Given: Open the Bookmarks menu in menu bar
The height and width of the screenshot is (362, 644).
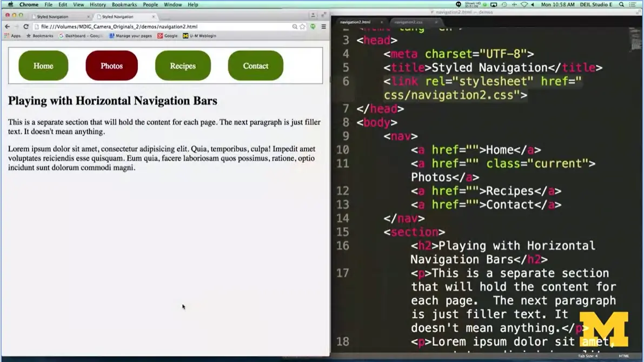Looking at the screenshot, I should [x=124, y=4].
